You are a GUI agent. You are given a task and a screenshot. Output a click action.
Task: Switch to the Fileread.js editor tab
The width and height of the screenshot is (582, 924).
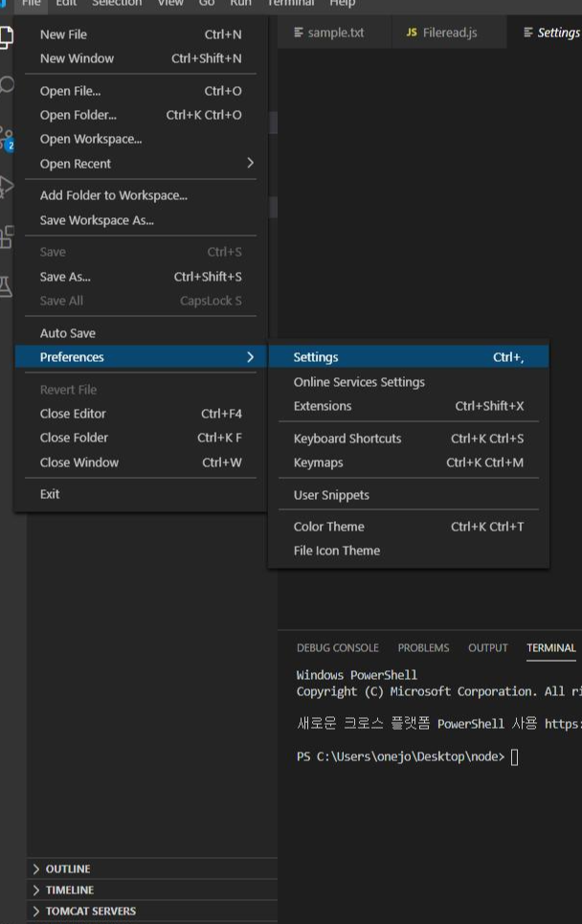pos(449,33)
